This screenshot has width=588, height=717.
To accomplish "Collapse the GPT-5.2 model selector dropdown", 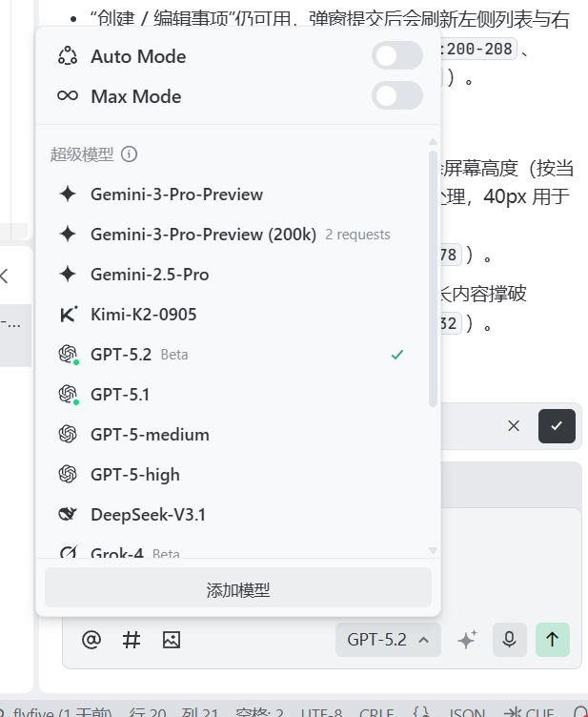I will (388, 640).
